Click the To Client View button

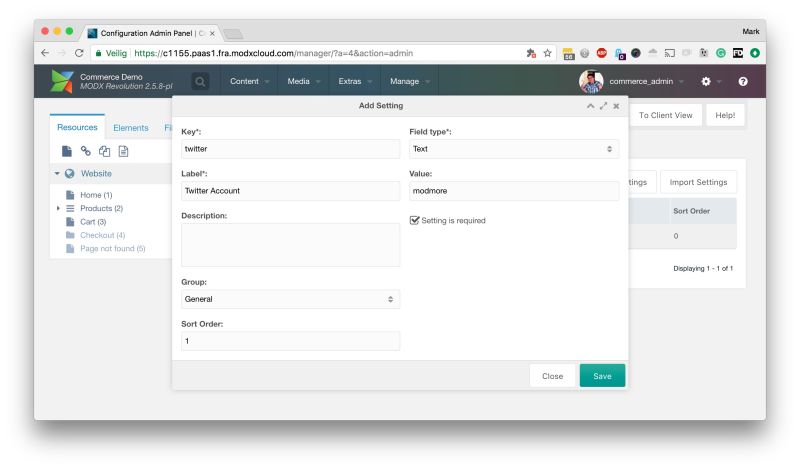click(x=665, y=115)
